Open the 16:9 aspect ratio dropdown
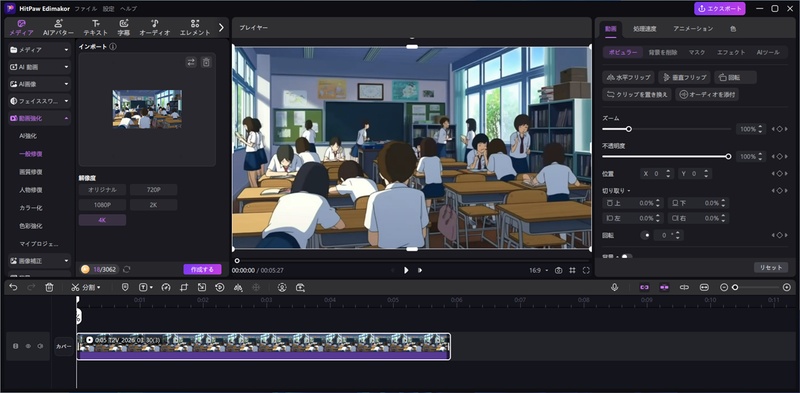The width and height of the screenshot is (800, 393). coord(539,271)
